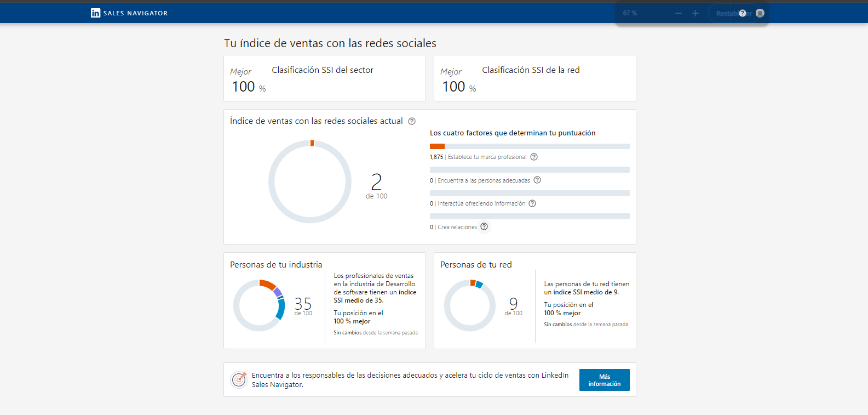Click the Encuentra a los responsables banner text
This screenshot has width=868, height=415.
410,380
